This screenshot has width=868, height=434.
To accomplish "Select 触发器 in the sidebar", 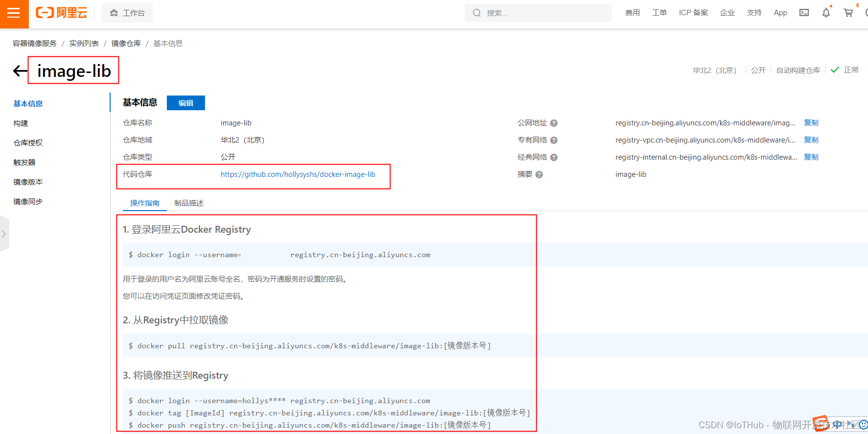I will 24,162.
